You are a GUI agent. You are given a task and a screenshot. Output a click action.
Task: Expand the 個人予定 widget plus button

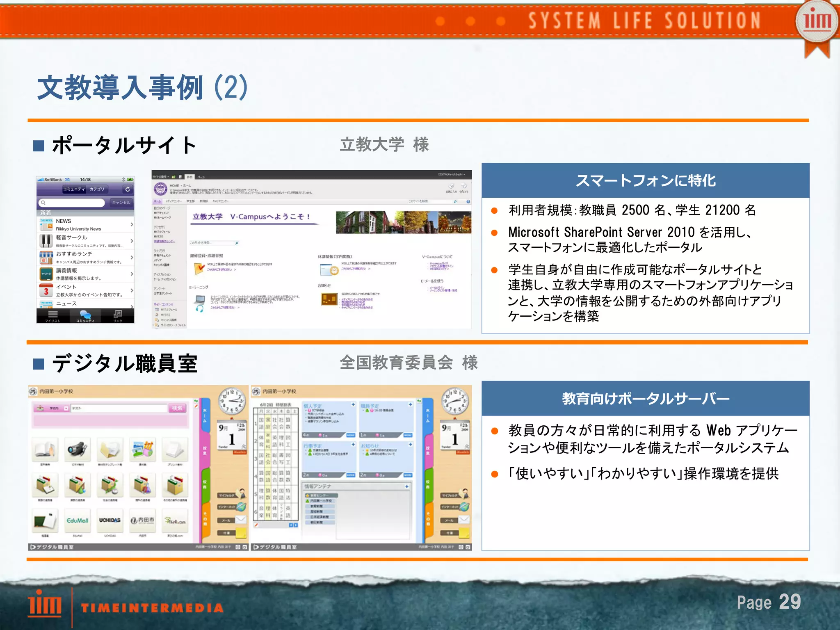pos(353,404)
